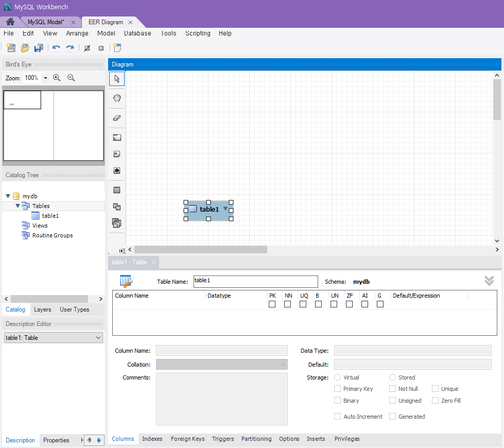Collapse the Tables tree node

coord(18,206)
